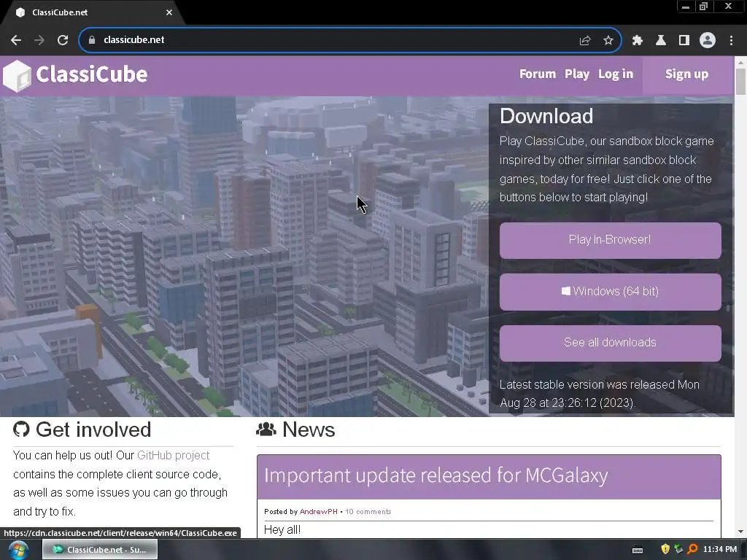Open the MCGalaxy update news post
The height and width of the screenshot is (560, 747).
point(436,475)
